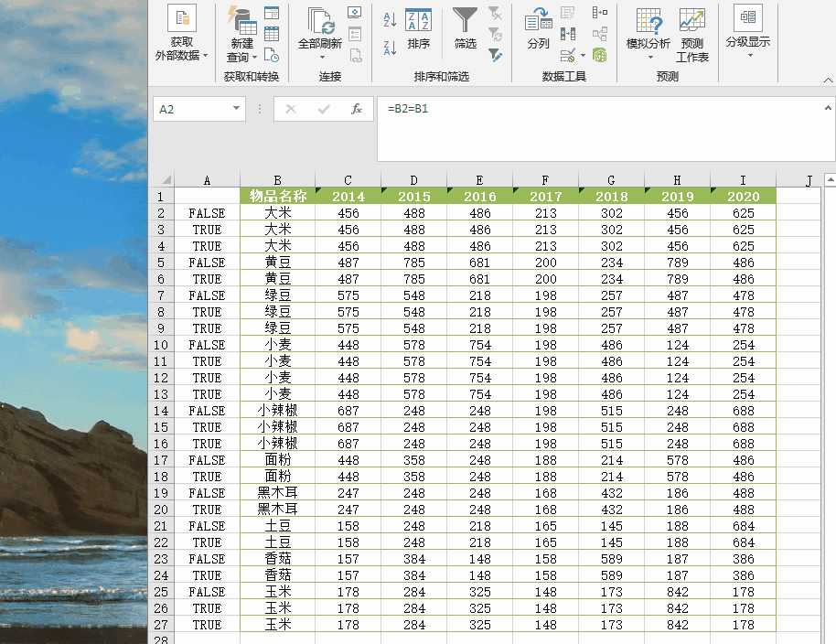This screenshot has height=644, width=836.
Task: Click the 物品名称 header cell
Action: coord(277,196)
